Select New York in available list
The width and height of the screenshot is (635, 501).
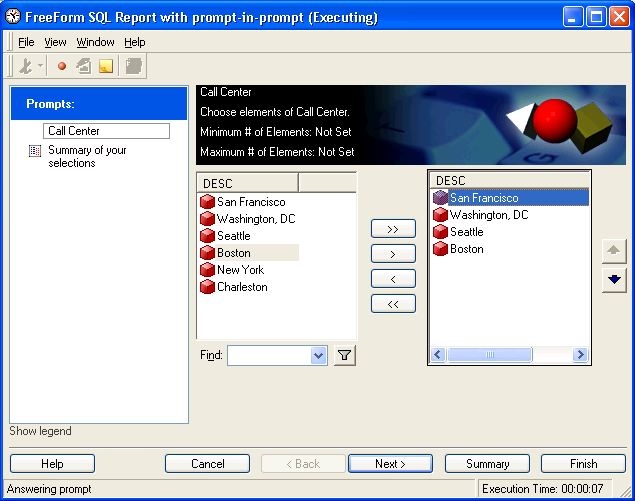pyautogui.click(x=240, y=270)
